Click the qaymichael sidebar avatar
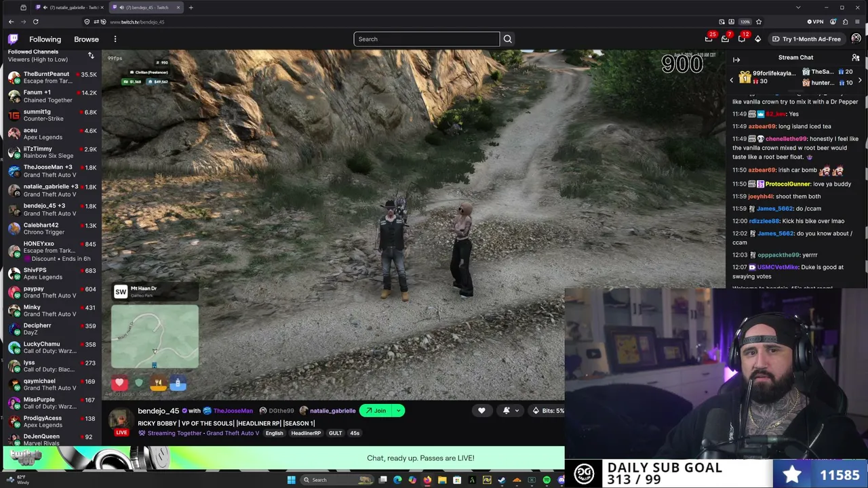Screen dimensions: 868x488 pyautogui.click(x=14, y=384)
